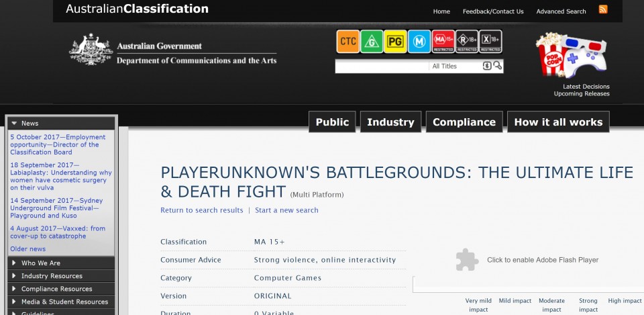
Task: Collapse the News sidebar section
Action: [61, 124]
